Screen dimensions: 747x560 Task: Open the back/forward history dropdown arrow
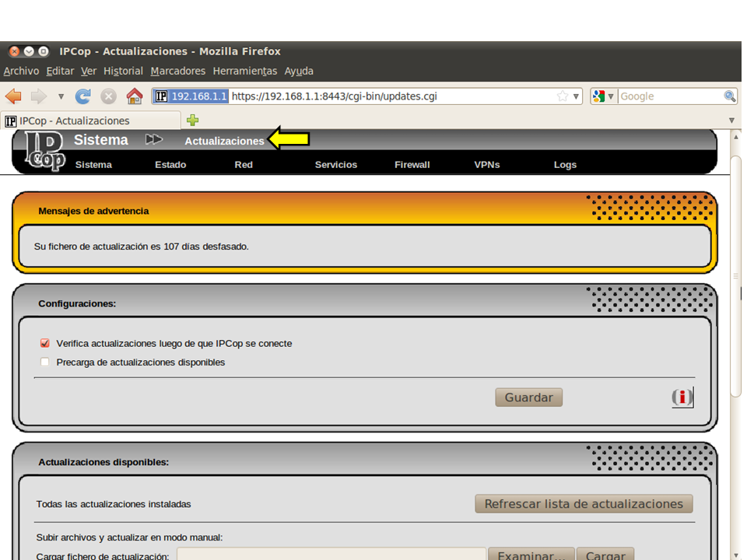(61, 96)
